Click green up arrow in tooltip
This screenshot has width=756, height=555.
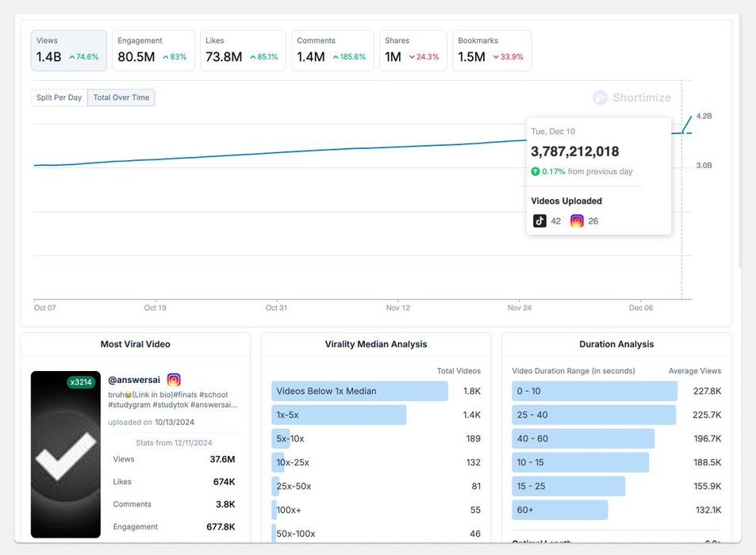(x=535, y=171)
